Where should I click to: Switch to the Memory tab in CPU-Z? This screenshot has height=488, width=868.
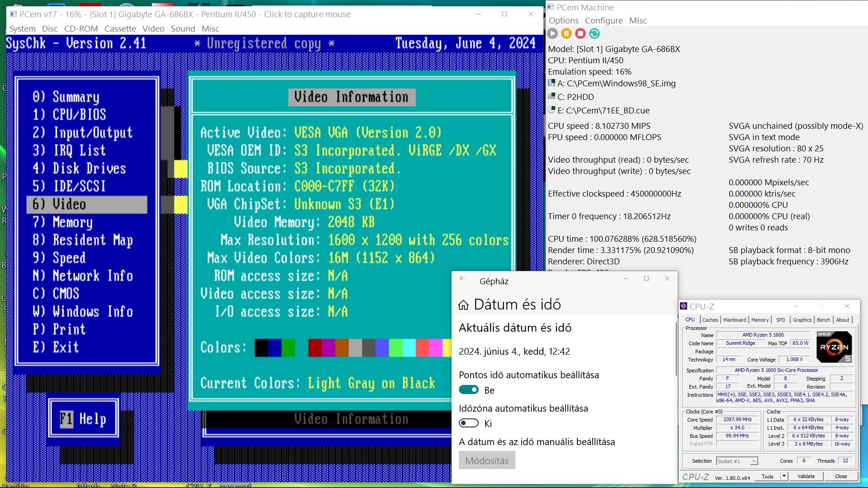click(x=760, y=320)
